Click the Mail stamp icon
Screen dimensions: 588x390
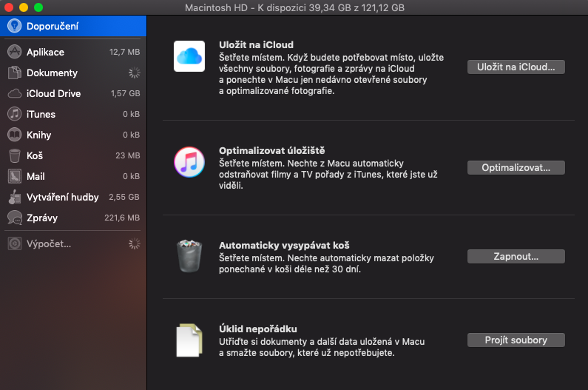[x=14, y=176]
